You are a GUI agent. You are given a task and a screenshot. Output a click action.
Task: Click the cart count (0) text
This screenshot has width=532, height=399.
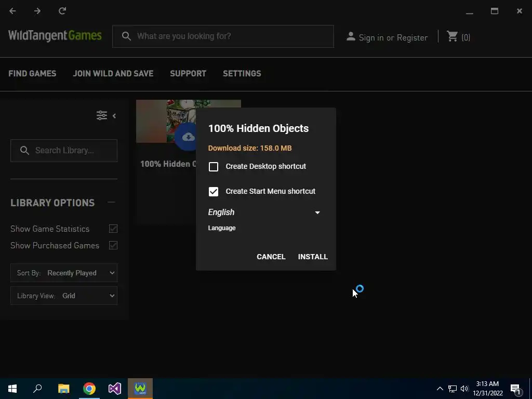click(x=466, y=37)
